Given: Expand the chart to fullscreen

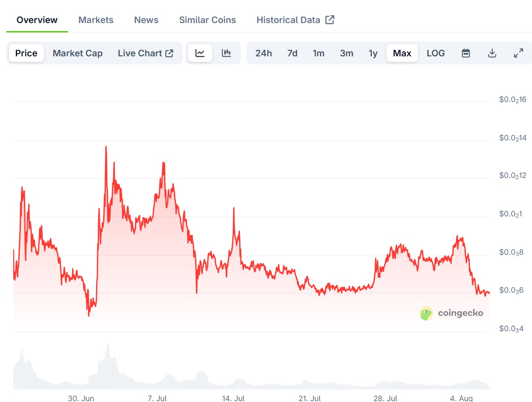Looking at the screenshot, I should pyautogui.click(x=518, y=53).
